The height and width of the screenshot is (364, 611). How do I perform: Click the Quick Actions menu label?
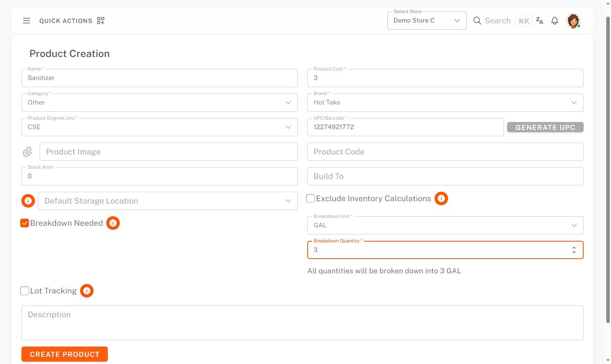66,21
